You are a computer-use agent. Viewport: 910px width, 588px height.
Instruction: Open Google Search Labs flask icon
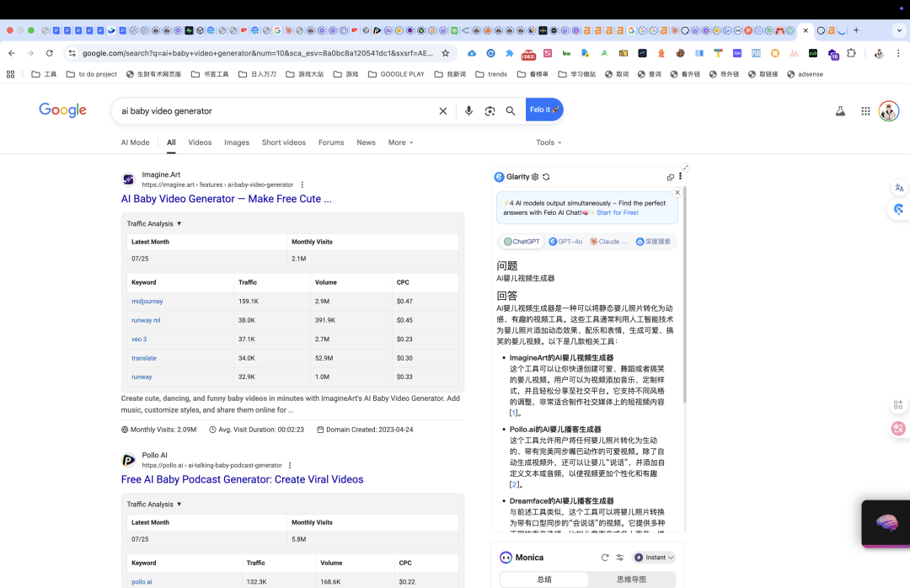840,111
